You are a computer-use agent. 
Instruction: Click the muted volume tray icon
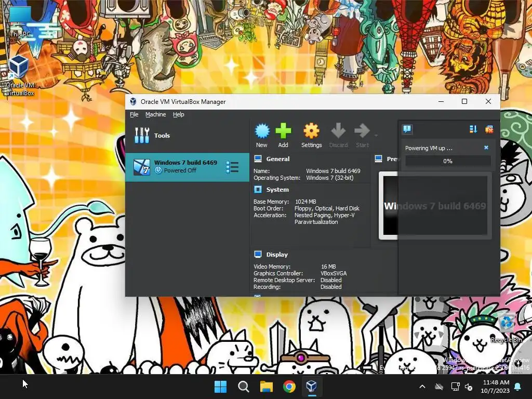coord(469,387)
